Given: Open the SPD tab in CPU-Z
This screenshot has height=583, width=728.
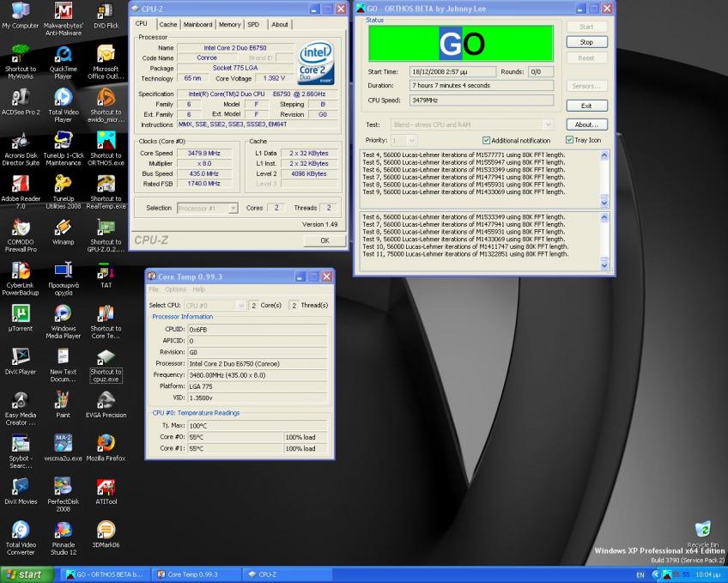Looking at the screenshot, I should click(x=253, y=25).
